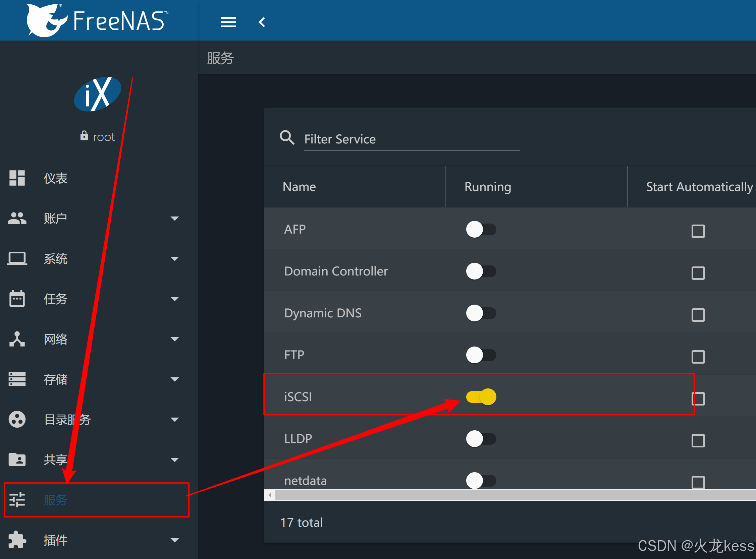Open the hamburger menu icon

tap(228, 22)
